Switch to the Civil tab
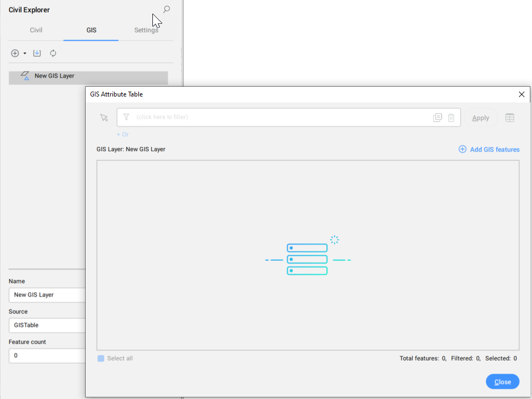Image resolution: width=532 pixels, height=399 pixels. [x=36, y=30]
